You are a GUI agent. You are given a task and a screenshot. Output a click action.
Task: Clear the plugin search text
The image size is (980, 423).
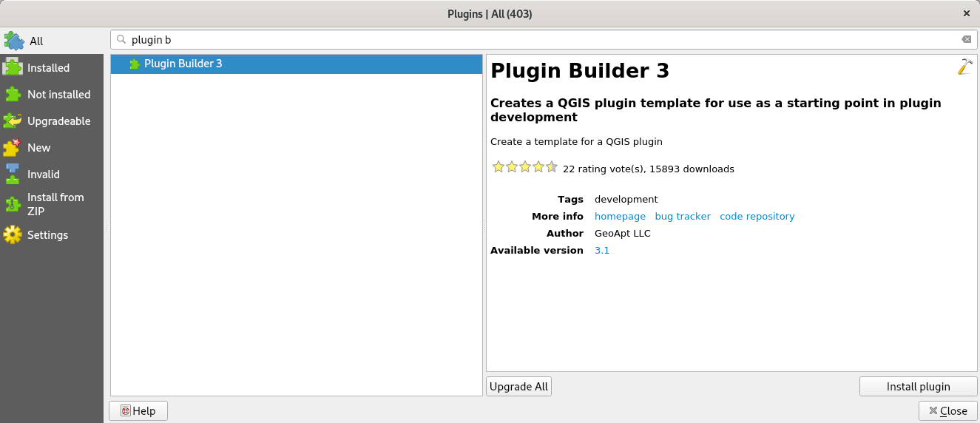(x=966, y=39)
